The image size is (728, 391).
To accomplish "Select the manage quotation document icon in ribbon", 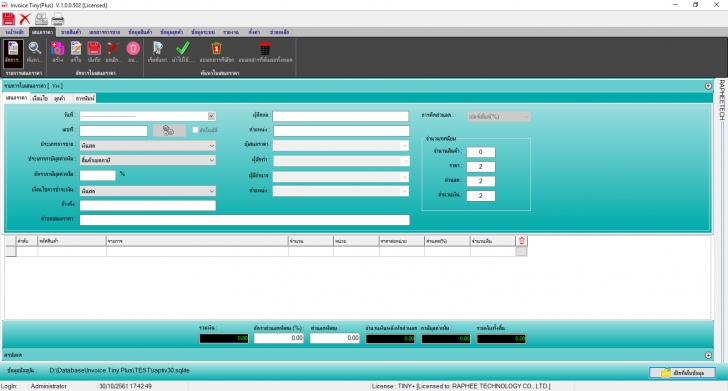I will point(13,52).
